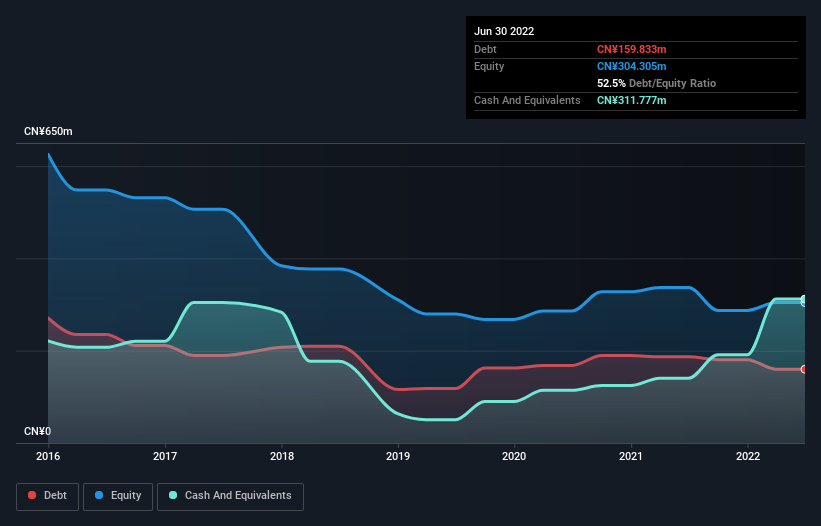This screenshot has height=526, width=821.
Task: Click the Cash value CN¥311.777m
Action: 631,100
